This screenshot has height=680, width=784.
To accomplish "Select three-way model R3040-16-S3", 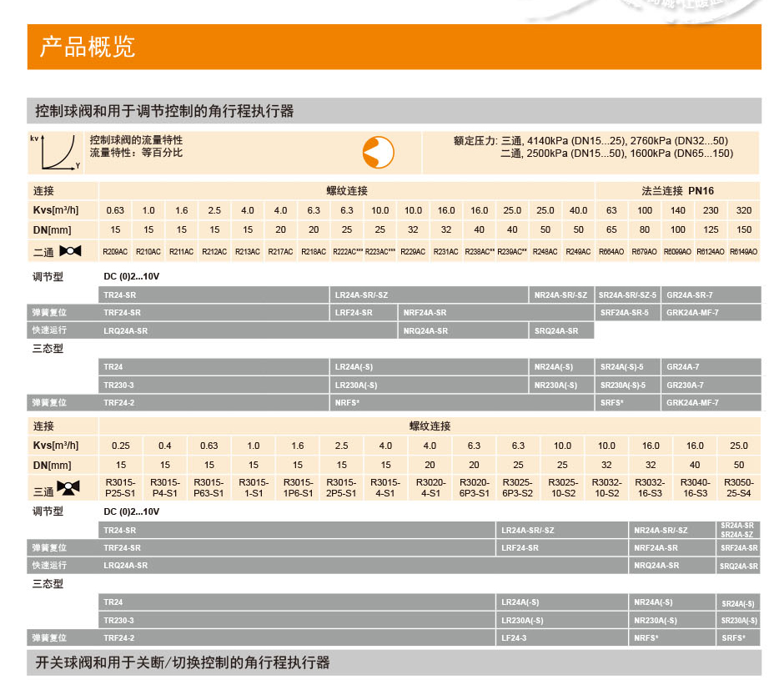I will pos(695,488).
